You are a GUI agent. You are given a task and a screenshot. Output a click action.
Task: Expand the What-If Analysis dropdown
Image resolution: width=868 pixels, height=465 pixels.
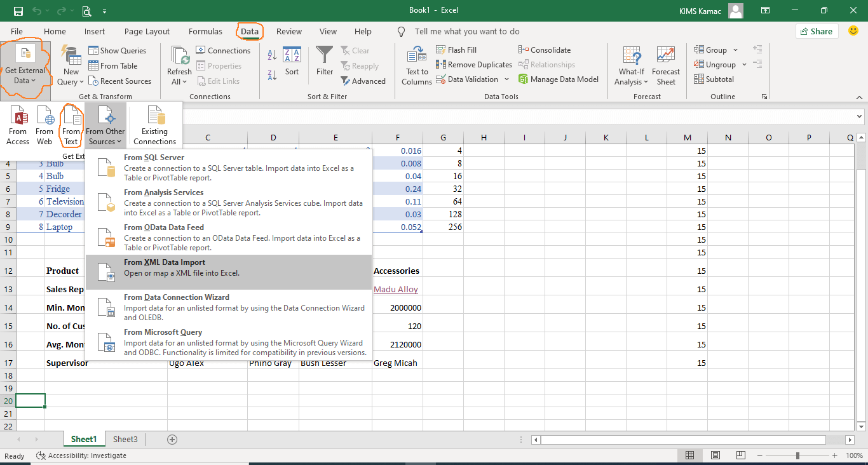[630, 65]
